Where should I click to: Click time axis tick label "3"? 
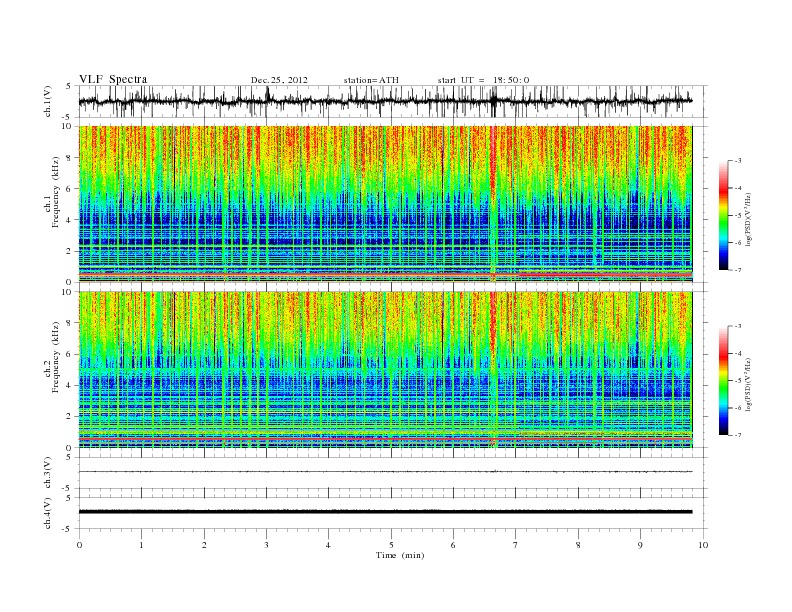(x=266, y=545)
